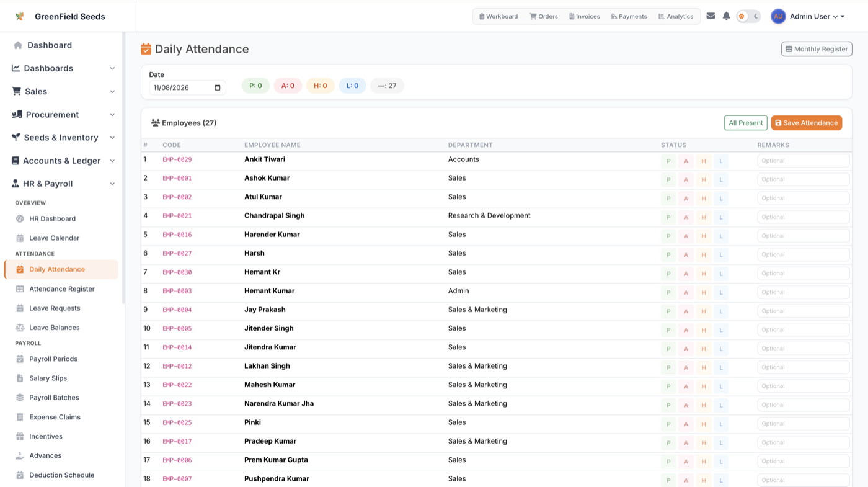Click the HR Dashboard gauge icon
The image size is (868, 487).
[x=20, y=218]
